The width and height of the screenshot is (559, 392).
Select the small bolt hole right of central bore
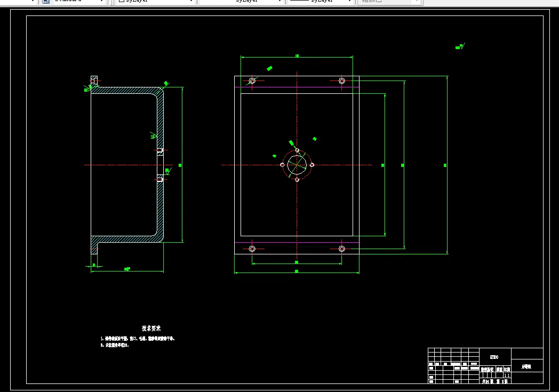coord(312,165)
